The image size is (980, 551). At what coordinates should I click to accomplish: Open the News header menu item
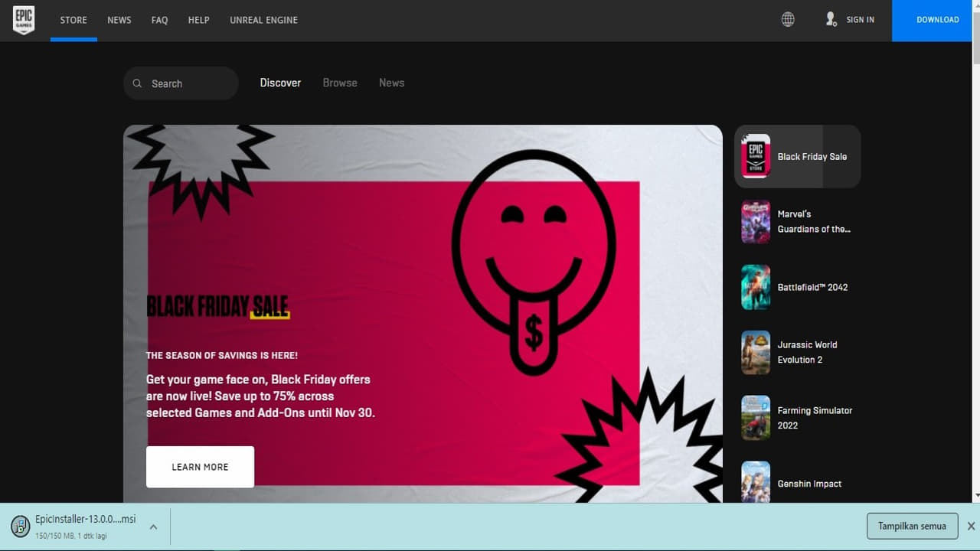click(x=119, y=20)
